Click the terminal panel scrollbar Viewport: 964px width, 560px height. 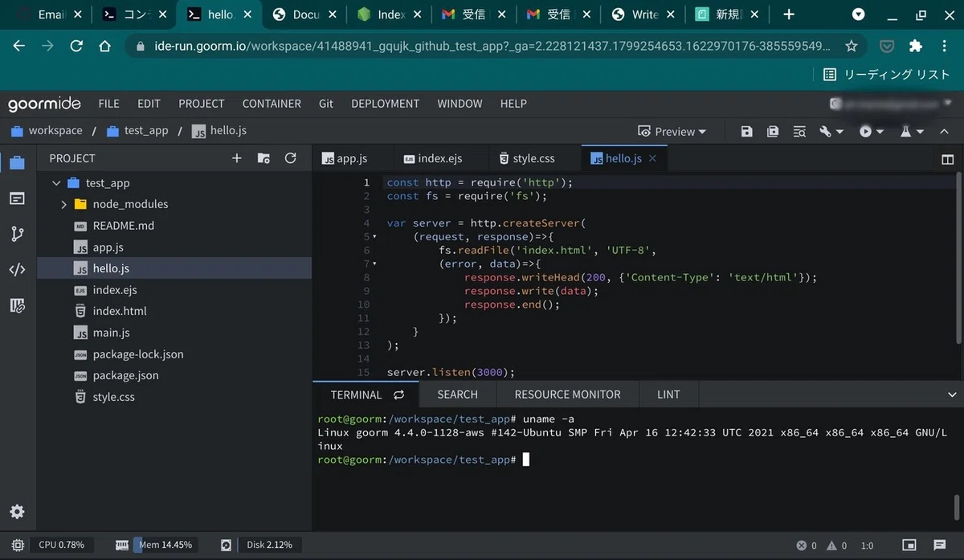tap(956, 508)
